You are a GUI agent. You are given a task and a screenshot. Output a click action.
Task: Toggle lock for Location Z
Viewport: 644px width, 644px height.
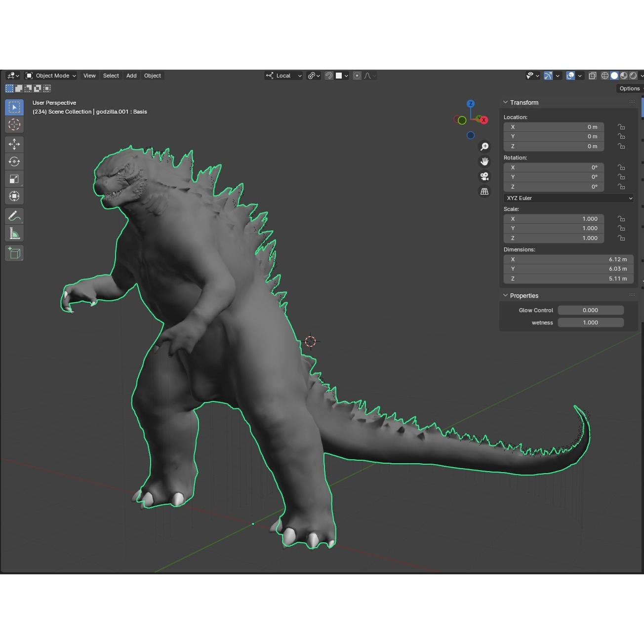pos(621,146)
